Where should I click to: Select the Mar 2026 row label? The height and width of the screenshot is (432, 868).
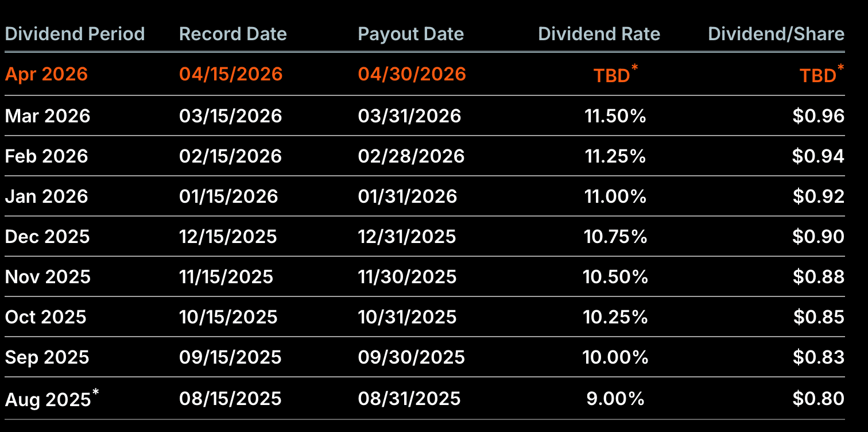coord(48,116)
